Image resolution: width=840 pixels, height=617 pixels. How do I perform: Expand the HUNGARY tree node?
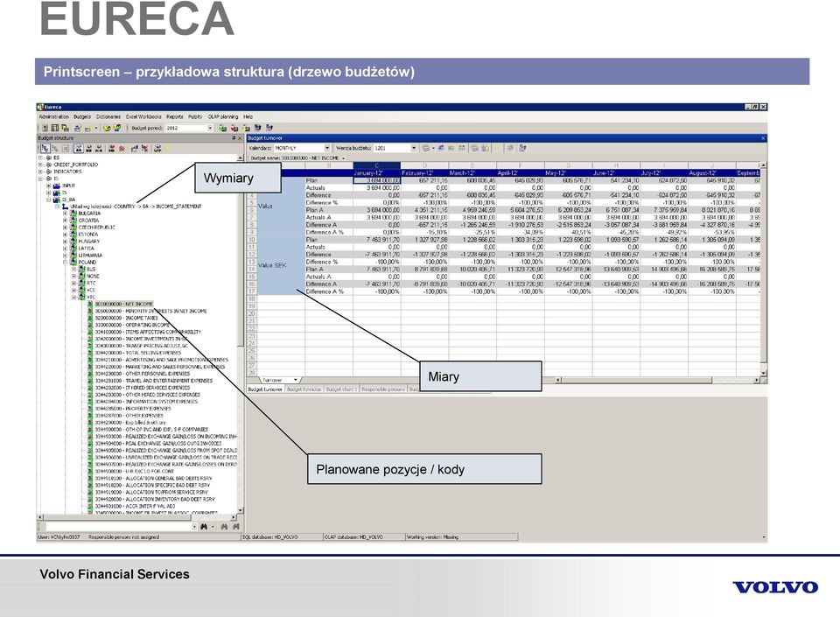66,242
